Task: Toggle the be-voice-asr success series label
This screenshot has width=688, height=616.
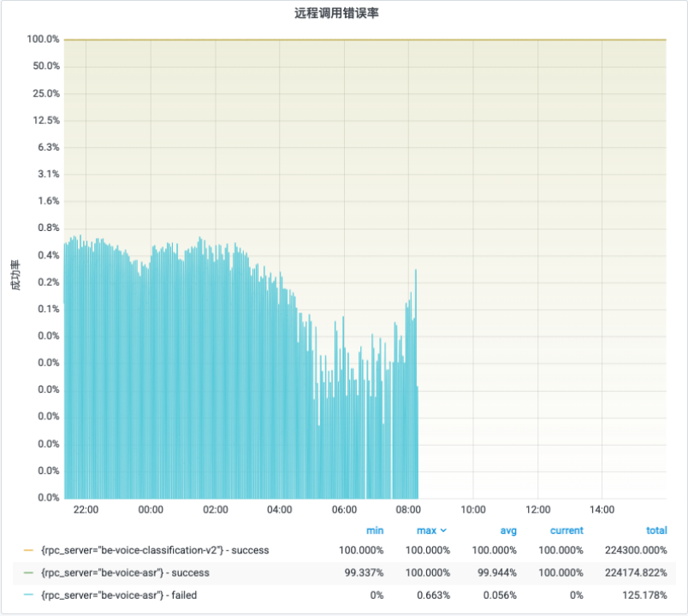Action: [x=125, y=572]
